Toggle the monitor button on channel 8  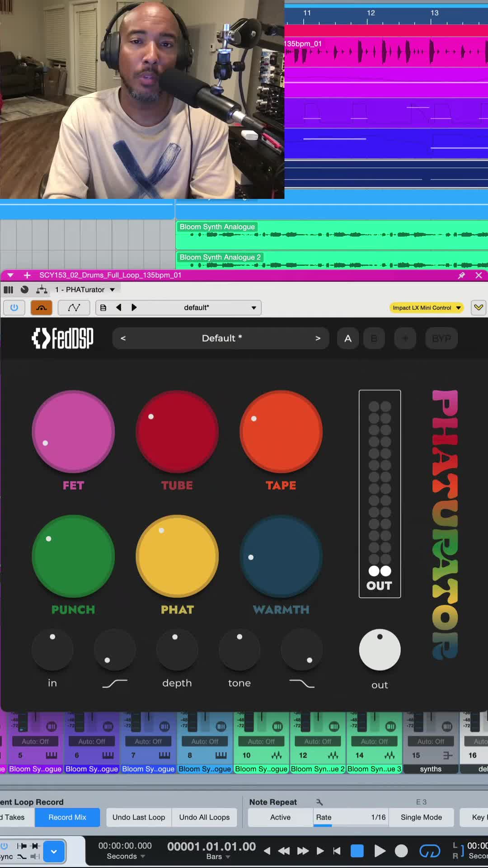coord(221,726)
